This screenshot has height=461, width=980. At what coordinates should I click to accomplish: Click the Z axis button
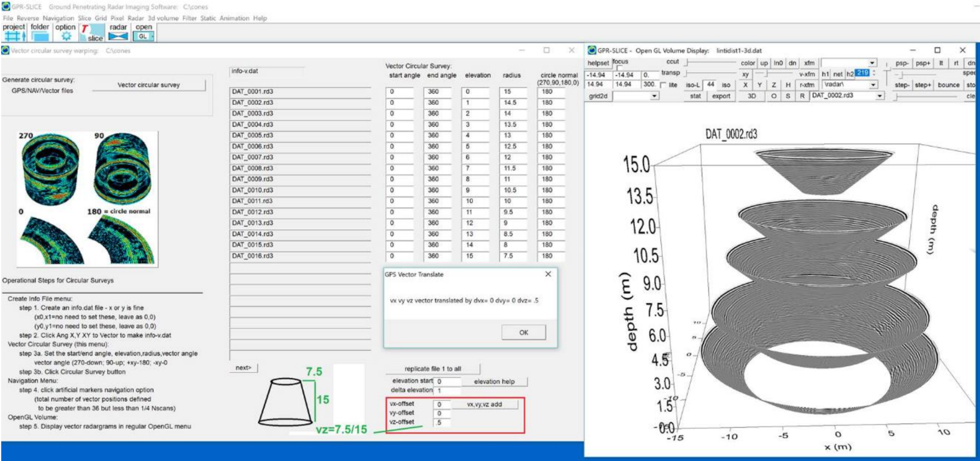coord(773,85)
